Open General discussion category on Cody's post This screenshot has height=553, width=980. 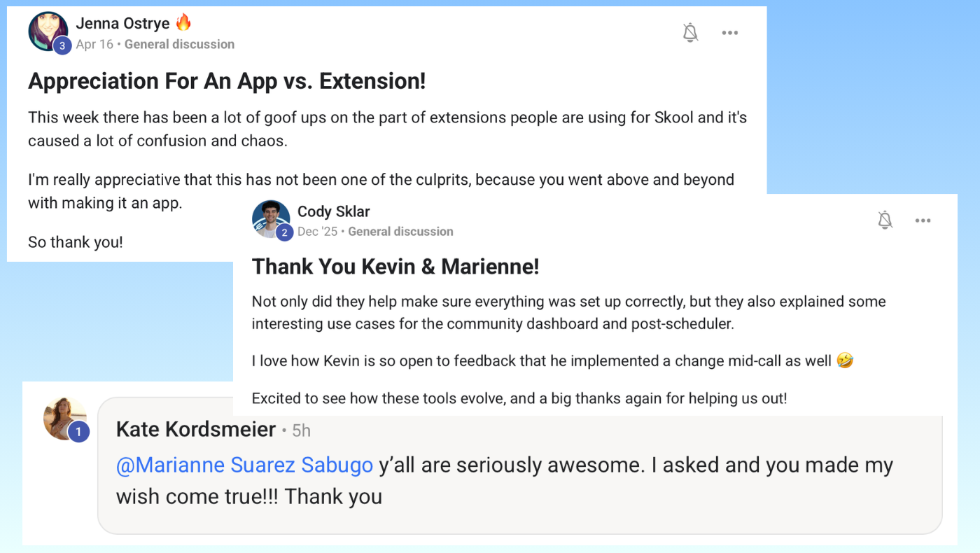pyautogui.click(x=400, y=232)
